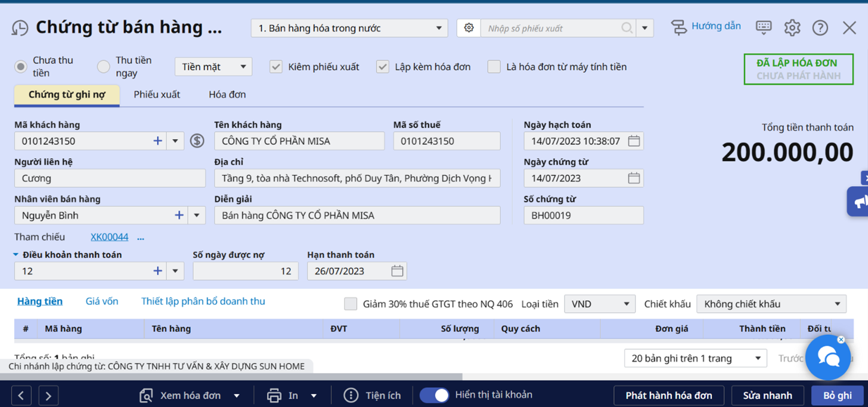868x407 pixels.
Task: Select the Thu tiền ngay radio button
Action: pos(104,67)
